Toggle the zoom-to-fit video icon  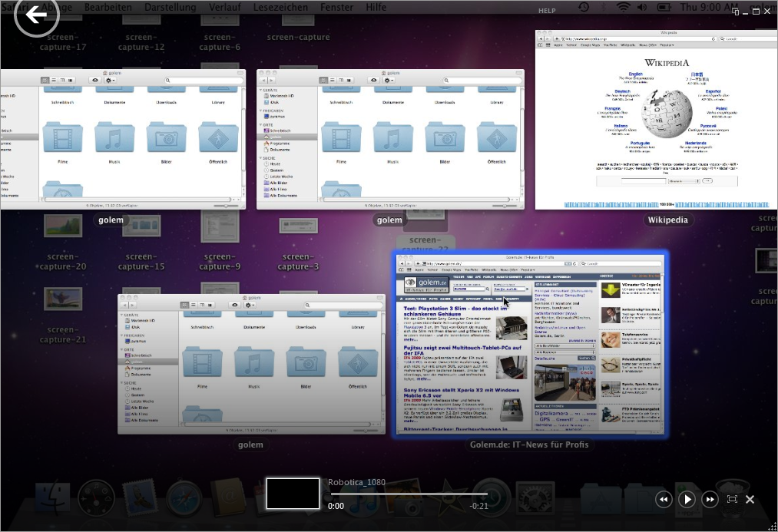click(732, 499)
